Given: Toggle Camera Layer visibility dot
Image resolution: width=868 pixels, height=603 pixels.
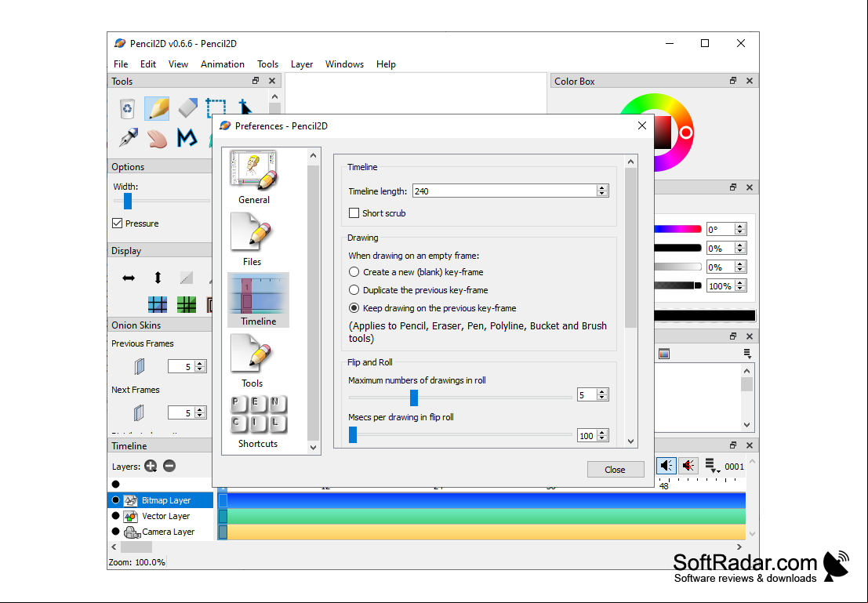Looking at the screenshot, I should pyautogui.click(x=116, y=531).
